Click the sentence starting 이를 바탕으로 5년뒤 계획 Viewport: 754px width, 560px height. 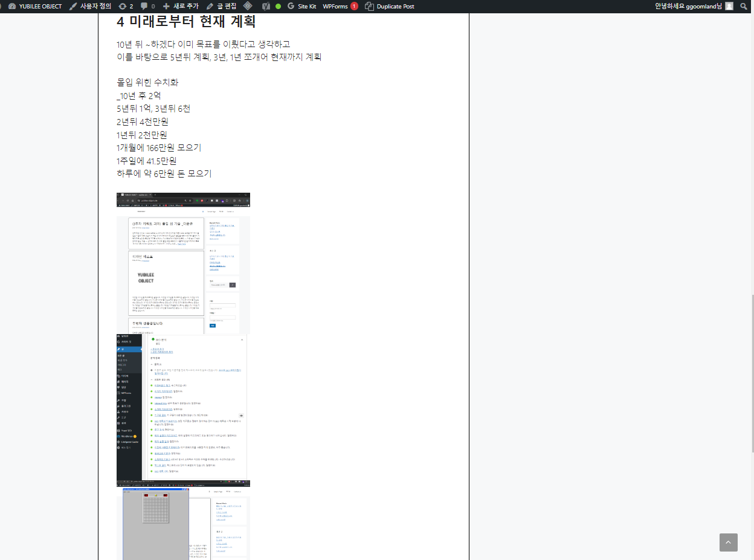tap(219, 57)
